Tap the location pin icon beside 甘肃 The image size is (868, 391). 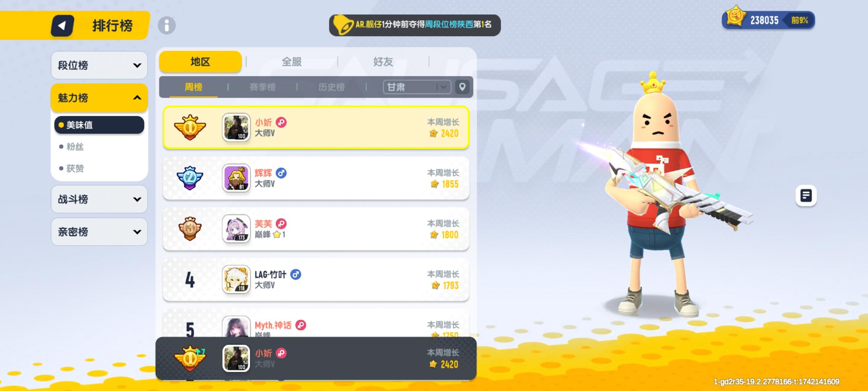[462, 87]
